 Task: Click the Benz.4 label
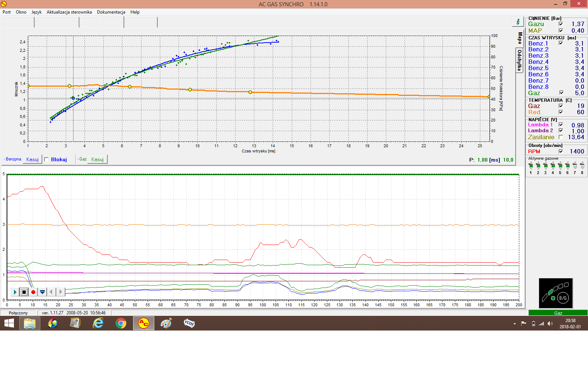point(538,62)
